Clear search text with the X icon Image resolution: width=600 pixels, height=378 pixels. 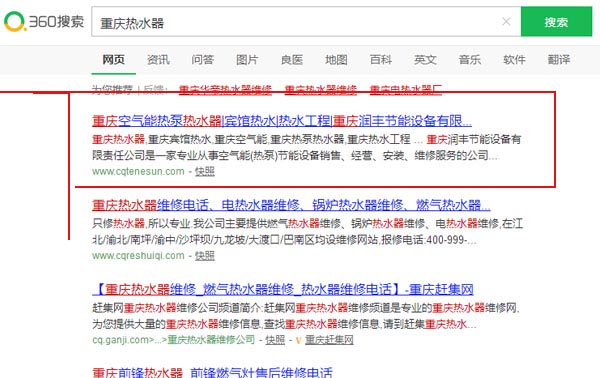click(x=506, y=21)
